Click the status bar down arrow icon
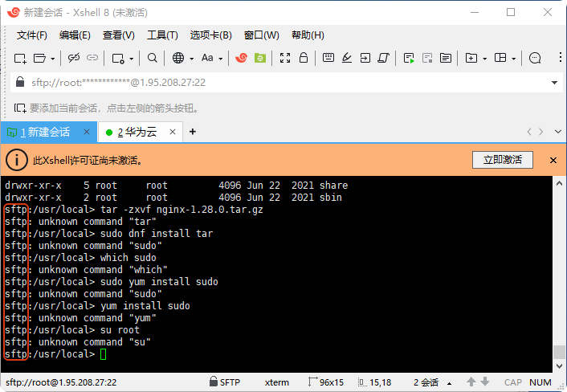567x392 pixels. (485, 382)
